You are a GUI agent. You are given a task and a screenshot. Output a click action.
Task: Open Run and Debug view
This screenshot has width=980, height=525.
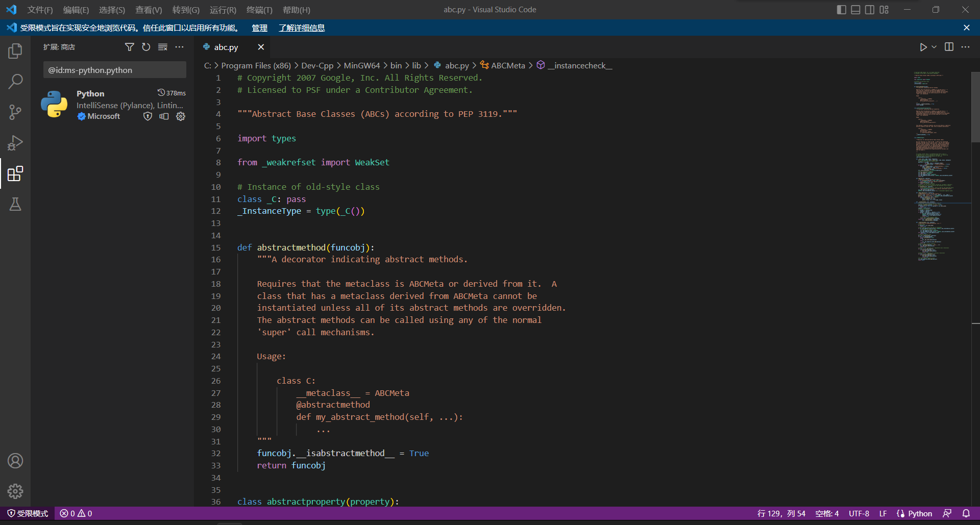pos(15,143)
